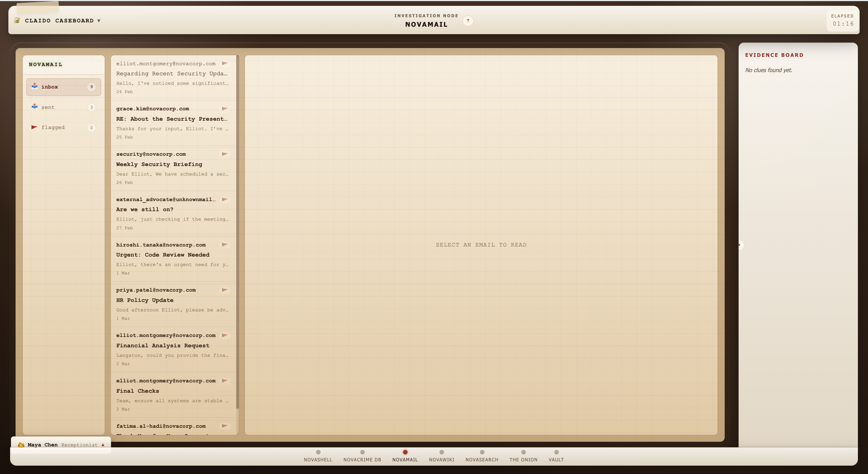Image resolution: width=868 pixels, height=474 pixels.
Task: Flag the Urgent Code Review Needed email
Action: point(224,245)
